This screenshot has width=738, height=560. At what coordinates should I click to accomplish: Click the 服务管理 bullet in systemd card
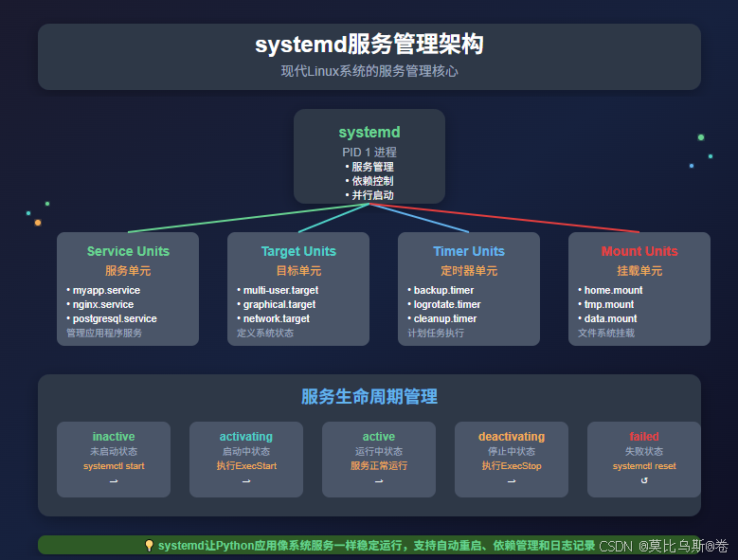369,167
